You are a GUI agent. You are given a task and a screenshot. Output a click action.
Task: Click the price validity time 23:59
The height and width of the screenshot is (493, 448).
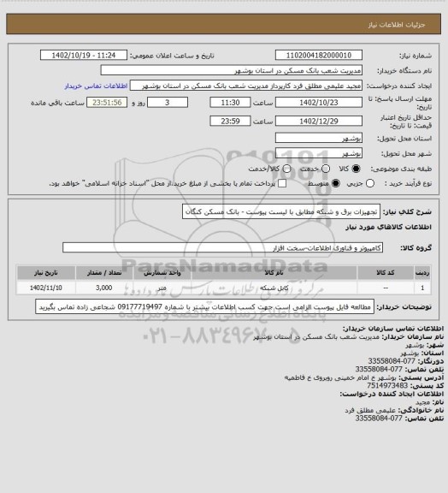coord(230,121)
